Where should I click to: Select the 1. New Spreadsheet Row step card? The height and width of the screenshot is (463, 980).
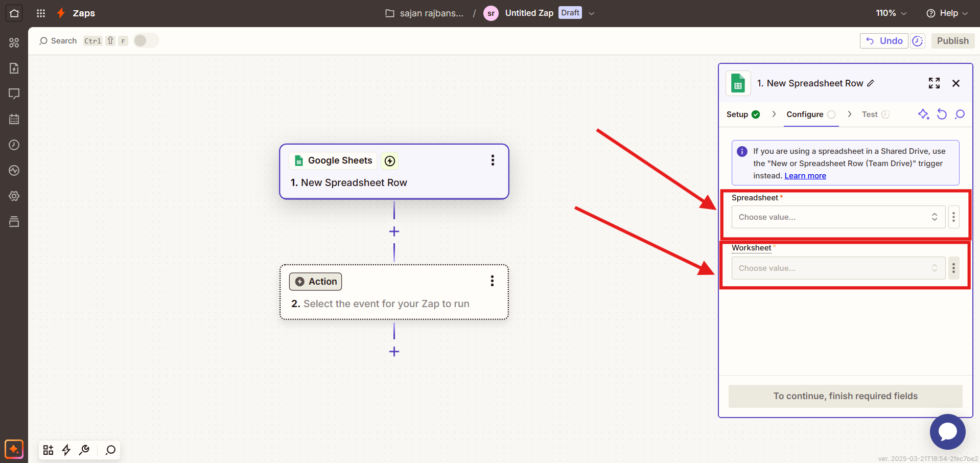pos(394,172)
